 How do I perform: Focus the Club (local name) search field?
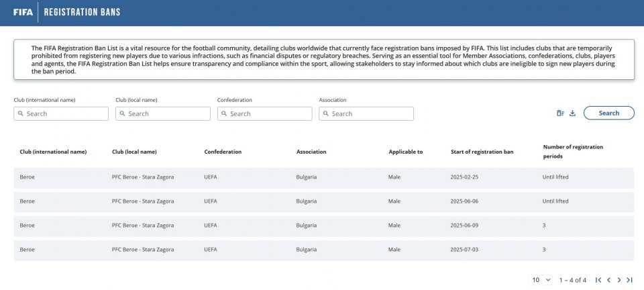162,113
